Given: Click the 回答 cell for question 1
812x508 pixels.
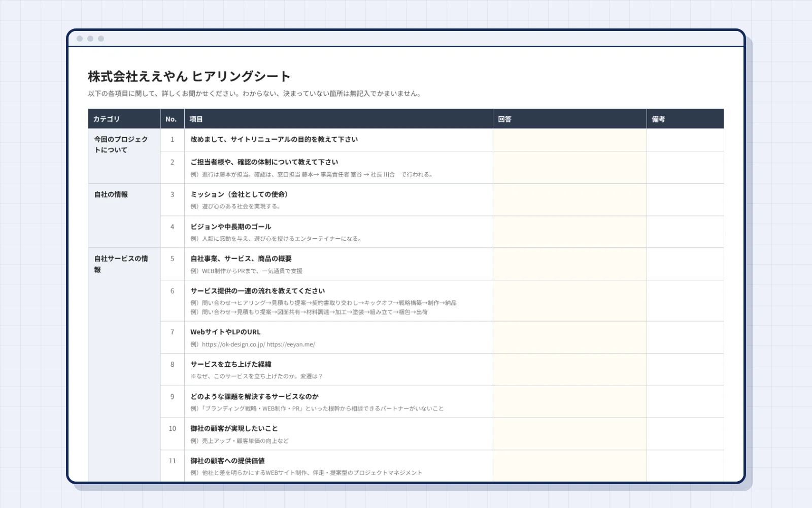Looking at the screenshot, I should point(570,140).
